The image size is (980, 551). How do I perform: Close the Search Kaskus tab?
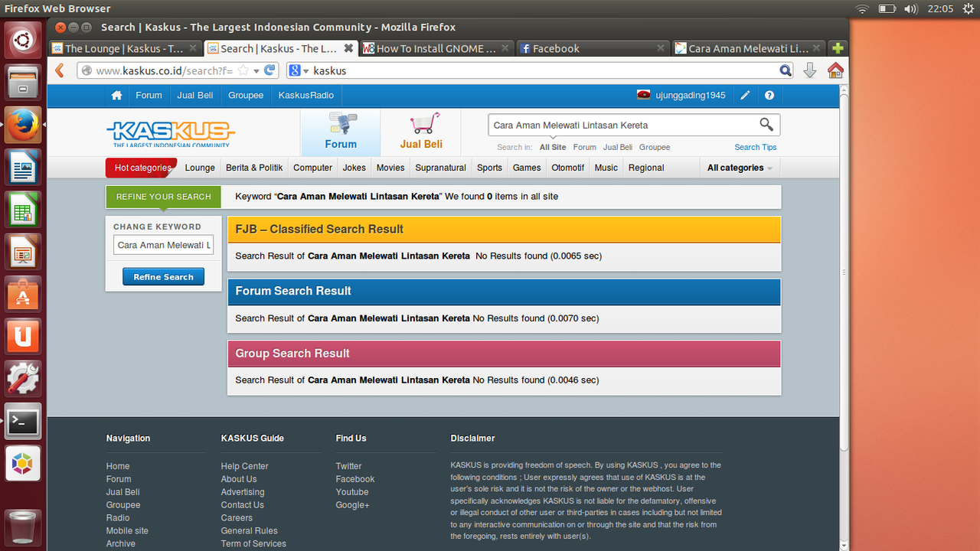pos(348,48)
